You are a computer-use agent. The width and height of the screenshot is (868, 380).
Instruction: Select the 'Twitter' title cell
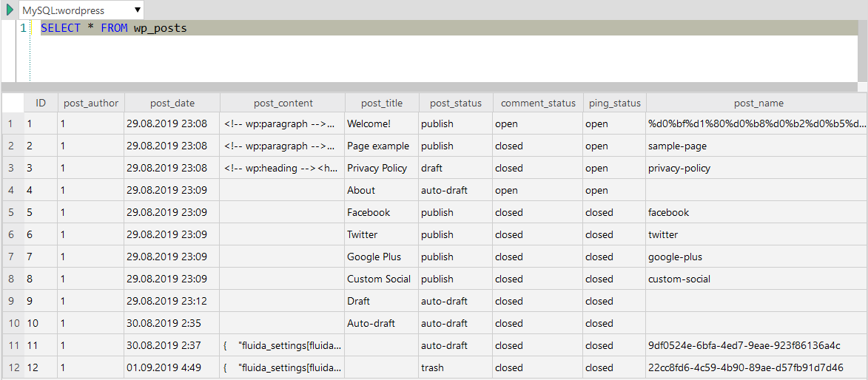381,234
